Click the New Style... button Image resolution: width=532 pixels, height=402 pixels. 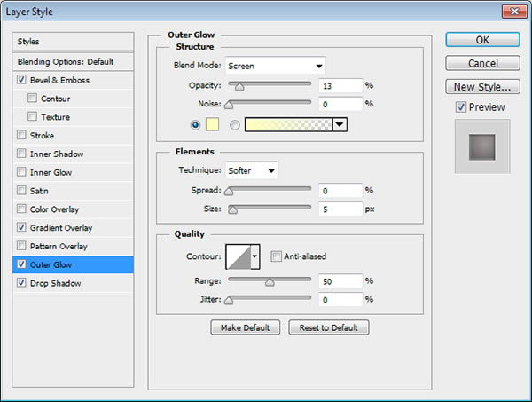[x=482, y=87]
